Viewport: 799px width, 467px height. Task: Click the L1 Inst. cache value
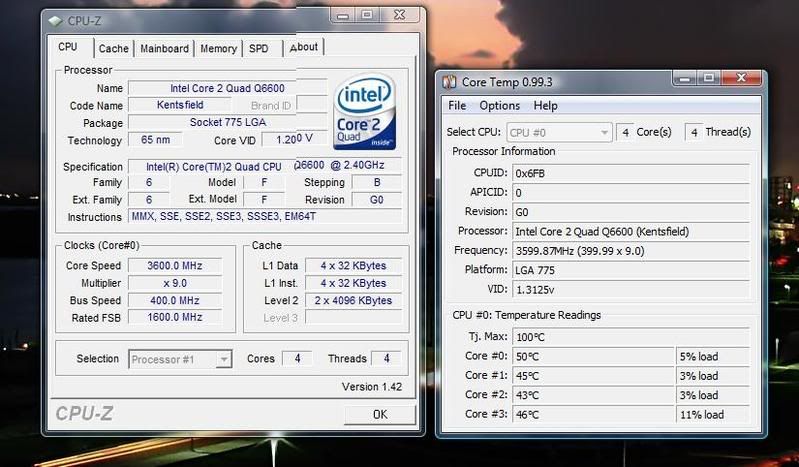(x=353, y=283)
